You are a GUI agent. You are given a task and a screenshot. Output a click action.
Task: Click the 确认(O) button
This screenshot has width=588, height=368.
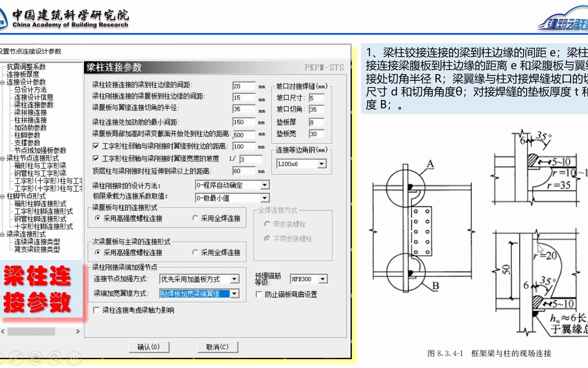click(149, 347)
